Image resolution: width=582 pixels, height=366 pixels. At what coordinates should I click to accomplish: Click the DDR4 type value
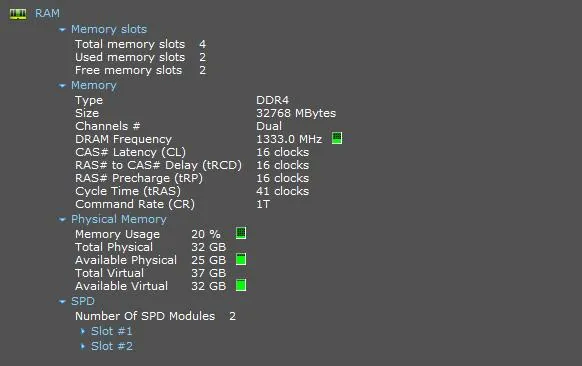[272, 100]
